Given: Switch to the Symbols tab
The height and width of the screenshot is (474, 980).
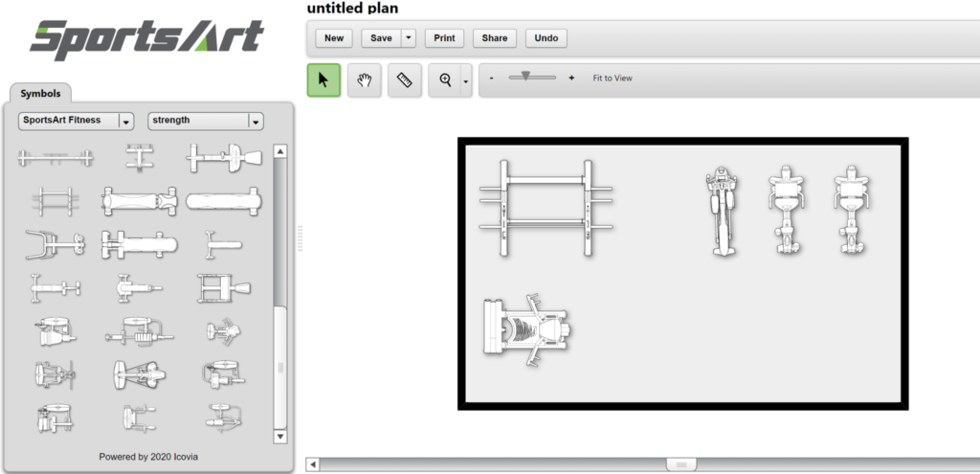Looking at the screenshot, I should tap(40, 94).
